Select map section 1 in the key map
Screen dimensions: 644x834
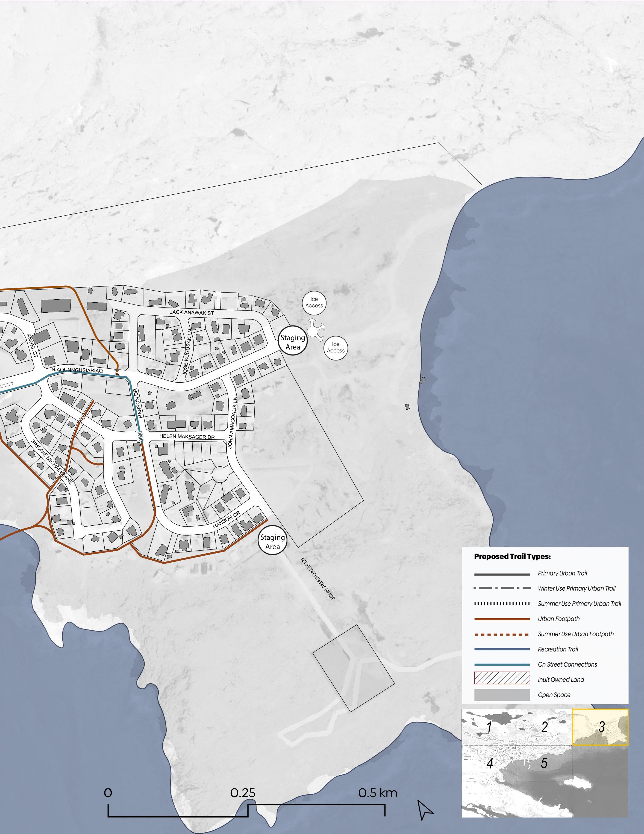[x=489, y=727]
